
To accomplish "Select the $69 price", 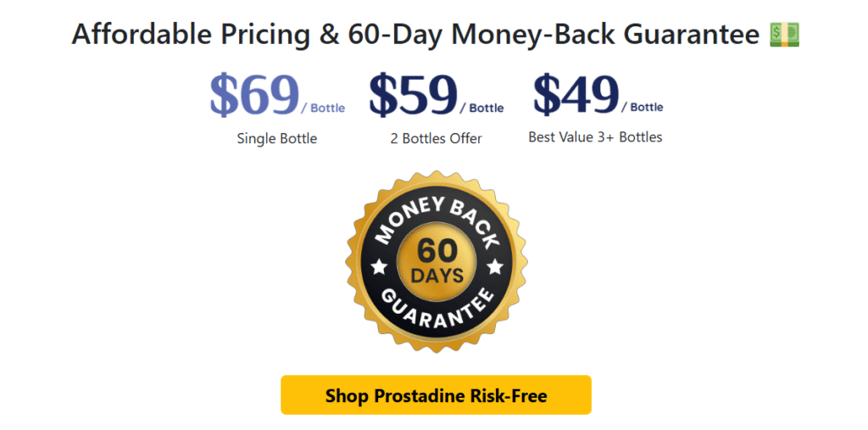I will pyautogui.click(x=254, y=95).
